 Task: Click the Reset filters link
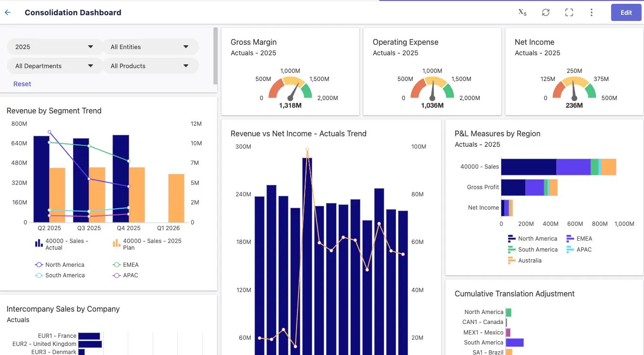click(x=22, y=83)
